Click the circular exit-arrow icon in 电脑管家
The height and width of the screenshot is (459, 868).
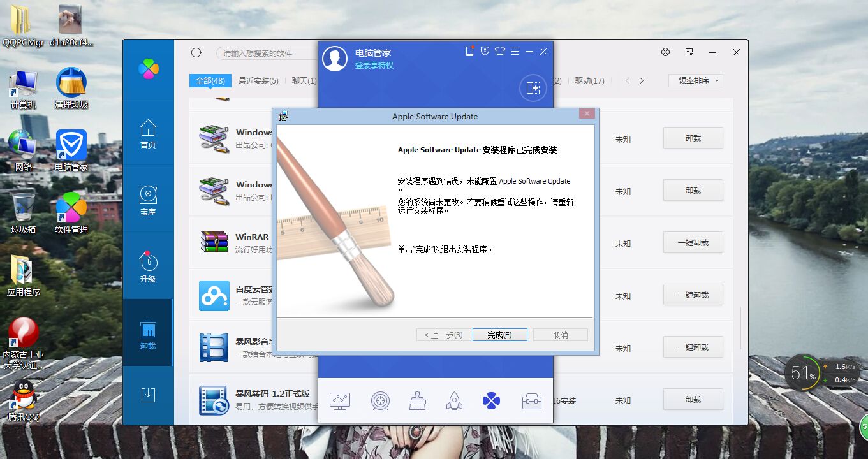click(x=533, y=87)
